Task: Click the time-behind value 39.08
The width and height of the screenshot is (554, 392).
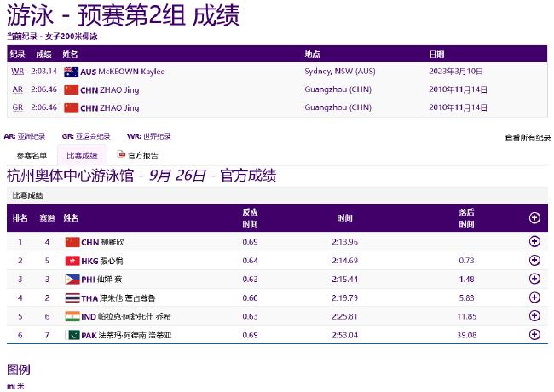Action: click(467, 335)
